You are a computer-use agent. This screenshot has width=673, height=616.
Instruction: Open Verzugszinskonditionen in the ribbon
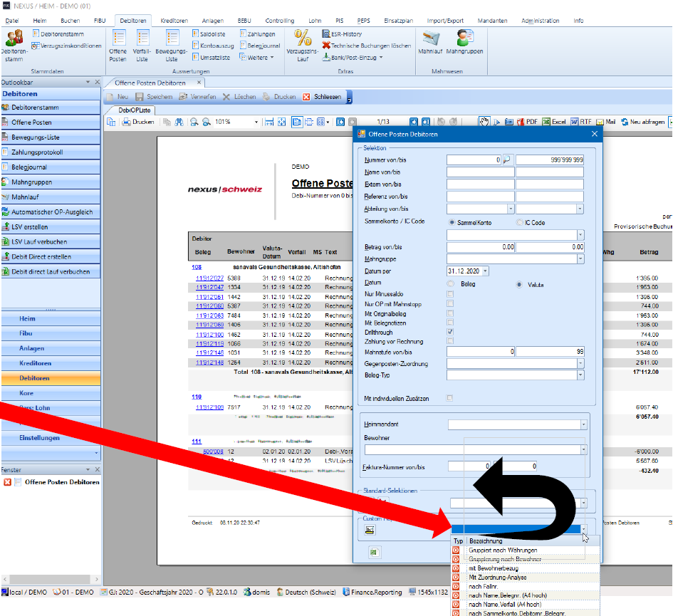tap(66, 46)
